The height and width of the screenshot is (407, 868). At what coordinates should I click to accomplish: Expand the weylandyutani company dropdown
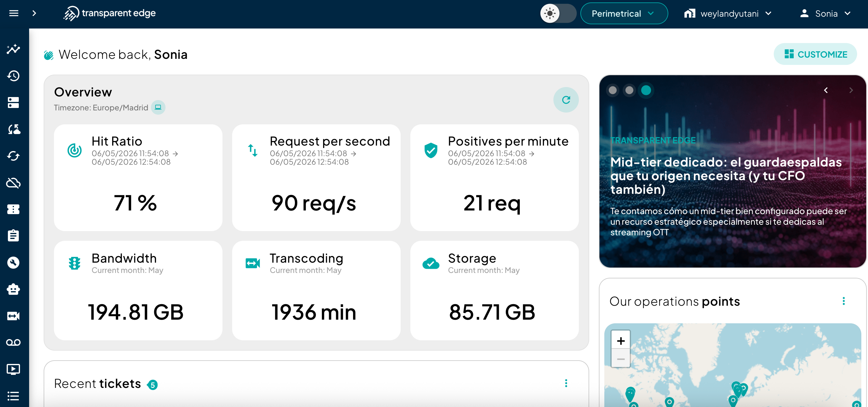(x=728, y=13)
